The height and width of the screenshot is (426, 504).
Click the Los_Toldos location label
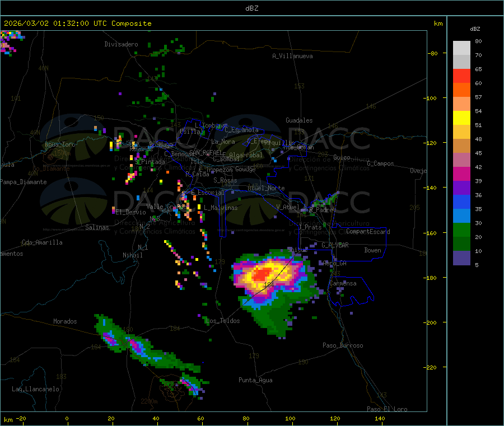click(x=223, y=321)
